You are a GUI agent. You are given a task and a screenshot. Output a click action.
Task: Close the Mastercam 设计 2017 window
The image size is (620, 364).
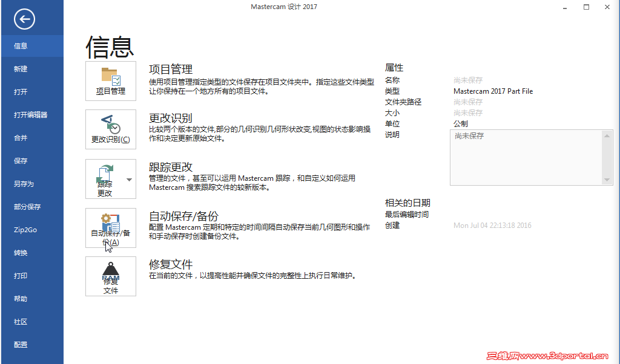[607, 7]
